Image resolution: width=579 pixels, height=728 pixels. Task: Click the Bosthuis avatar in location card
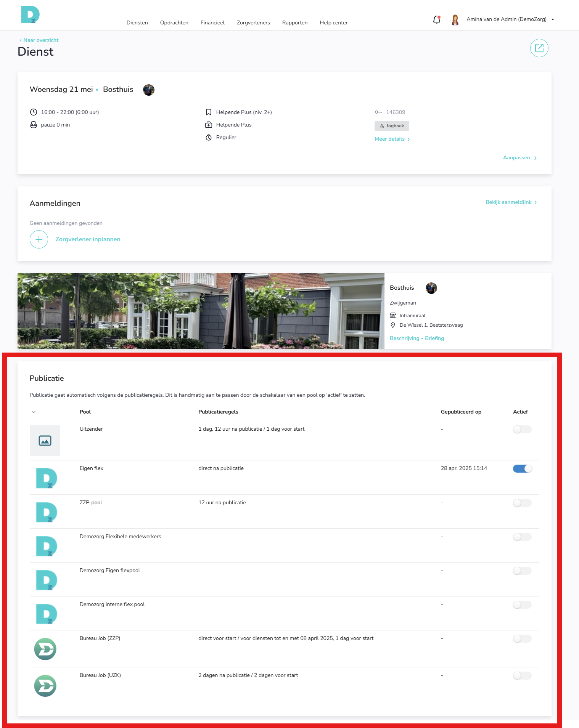[431, 288]
